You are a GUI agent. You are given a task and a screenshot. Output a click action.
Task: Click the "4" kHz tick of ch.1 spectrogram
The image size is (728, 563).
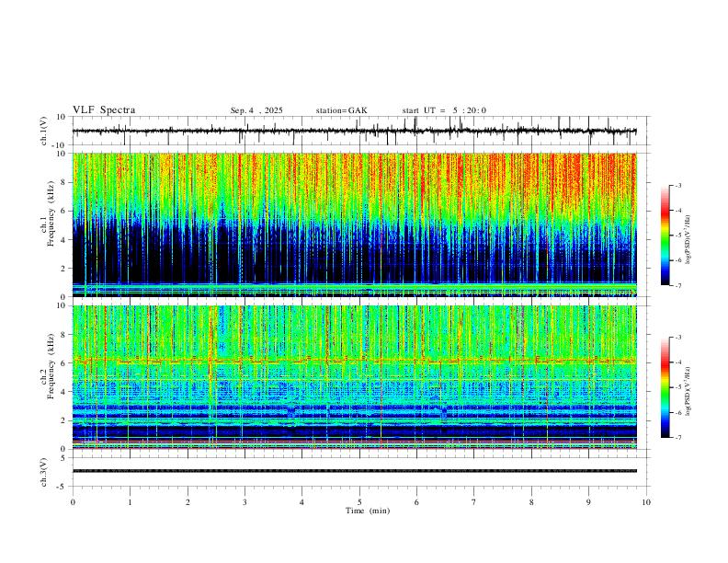tap(63, 240)
